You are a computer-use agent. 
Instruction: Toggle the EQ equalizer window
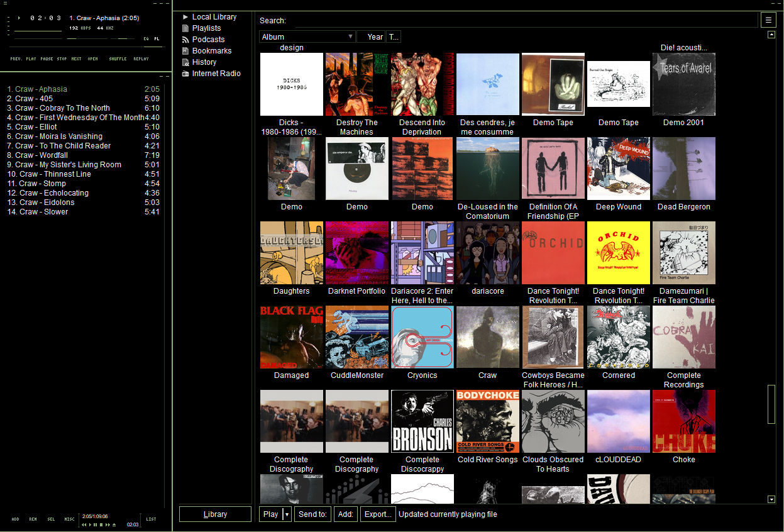point(146,39)
